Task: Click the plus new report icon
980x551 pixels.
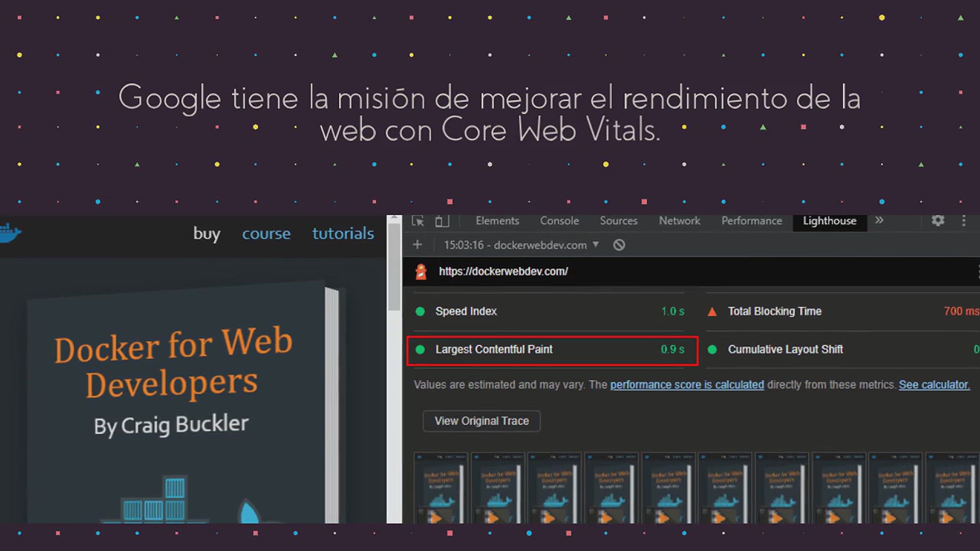Action: [x=417, y=245]
